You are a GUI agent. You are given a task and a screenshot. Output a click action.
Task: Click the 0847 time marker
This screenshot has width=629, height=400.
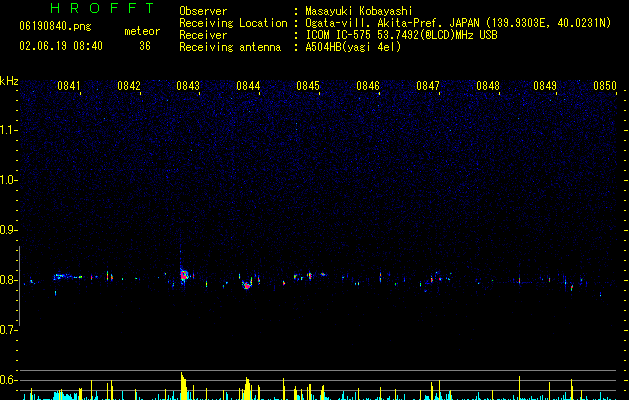click(x=428, y=86)
